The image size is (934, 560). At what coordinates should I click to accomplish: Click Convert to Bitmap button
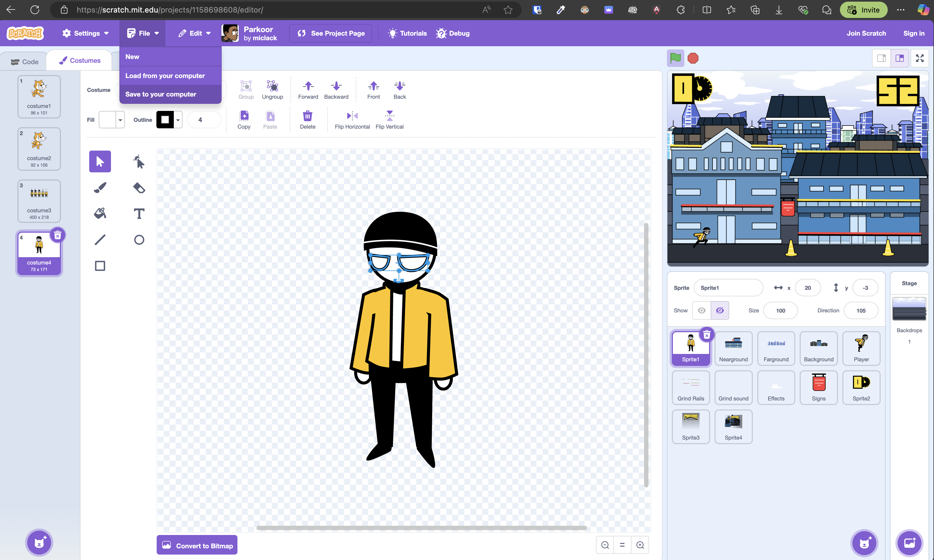(197, 546)
